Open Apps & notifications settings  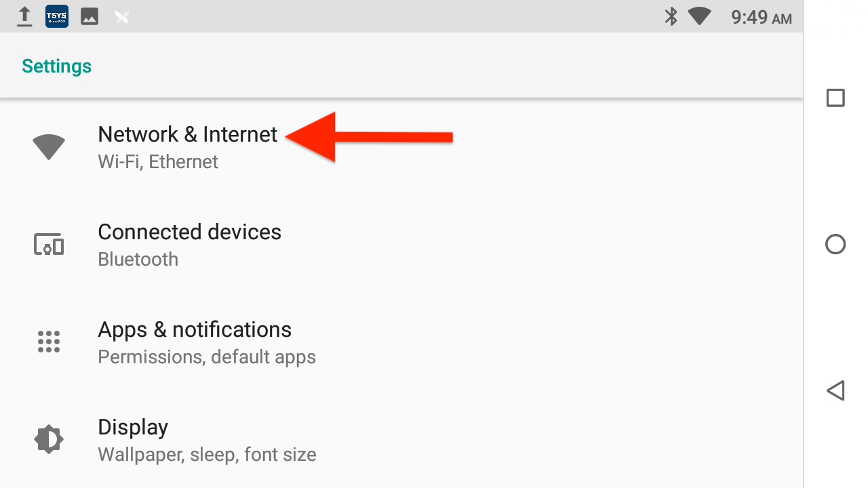[195, 329]
